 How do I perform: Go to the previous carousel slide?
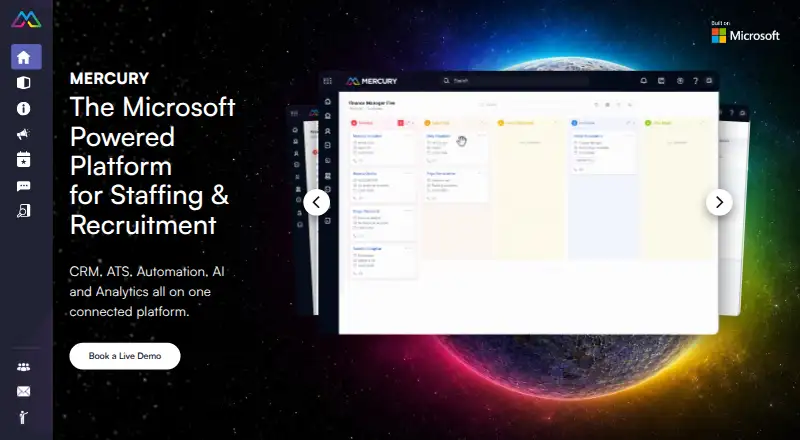316,203
